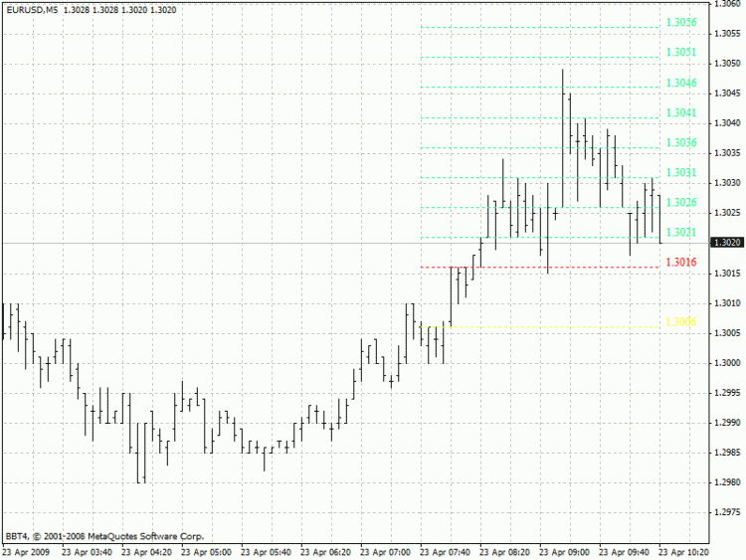Click the green 1.3046 level label

click(681, 83)
